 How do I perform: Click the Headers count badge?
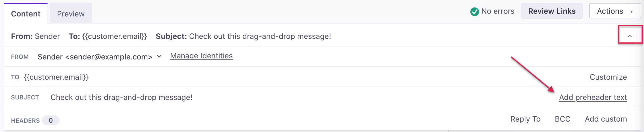51,120
